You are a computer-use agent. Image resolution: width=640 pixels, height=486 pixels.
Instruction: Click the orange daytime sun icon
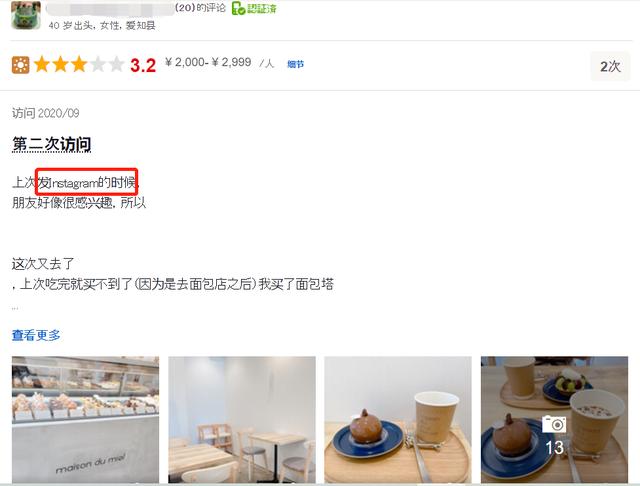point(20,65)
